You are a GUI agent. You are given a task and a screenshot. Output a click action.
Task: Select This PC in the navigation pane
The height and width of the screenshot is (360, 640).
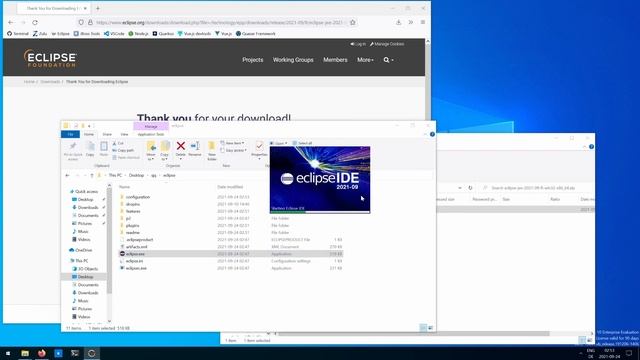pyautogui.click(x=81, y=261)
